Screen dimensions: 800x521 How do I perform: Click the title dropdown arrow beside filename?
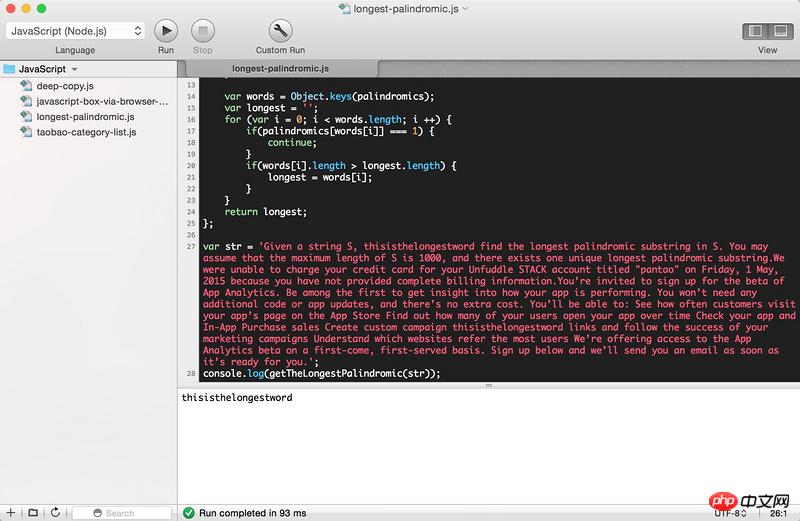coord(466,8)
